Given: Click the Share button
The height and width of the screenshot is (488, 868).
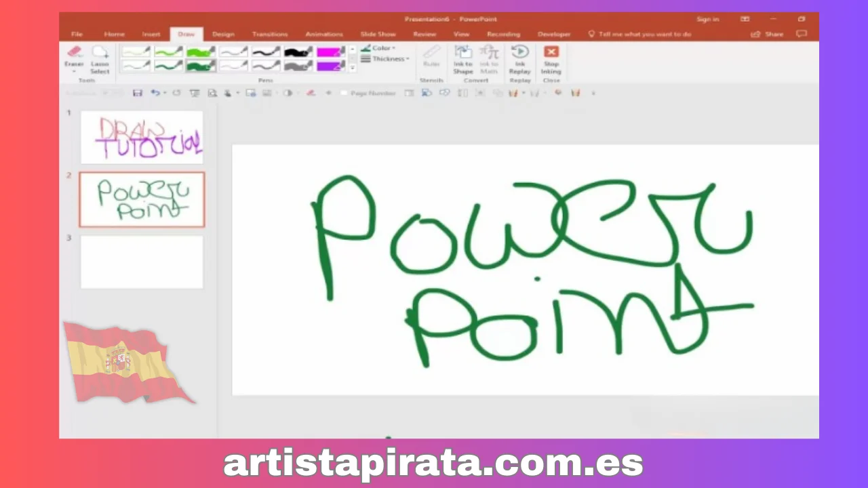Looking at the screenshot, I should click(x=768, y=34).
